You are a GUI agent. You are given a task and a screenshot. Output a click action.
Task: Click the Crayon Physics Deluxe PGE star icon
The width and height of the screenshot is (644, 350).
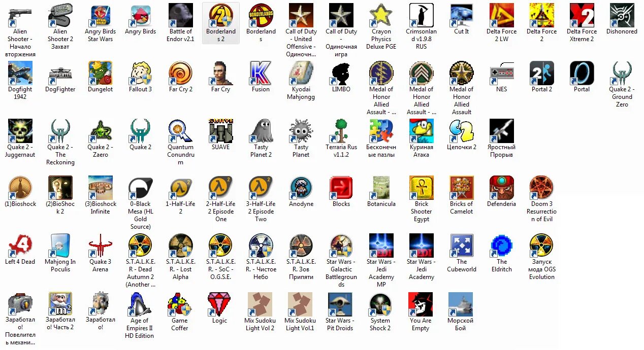click(381, 15)
